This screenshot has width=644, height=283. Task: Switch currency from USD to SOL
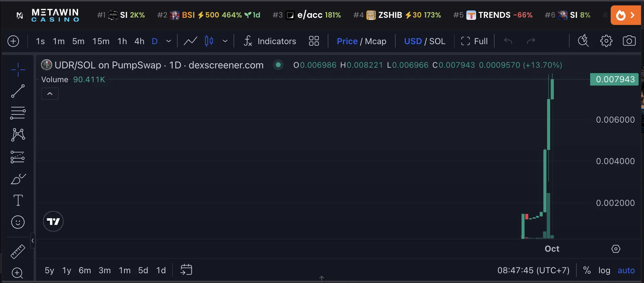coord(437,41)
